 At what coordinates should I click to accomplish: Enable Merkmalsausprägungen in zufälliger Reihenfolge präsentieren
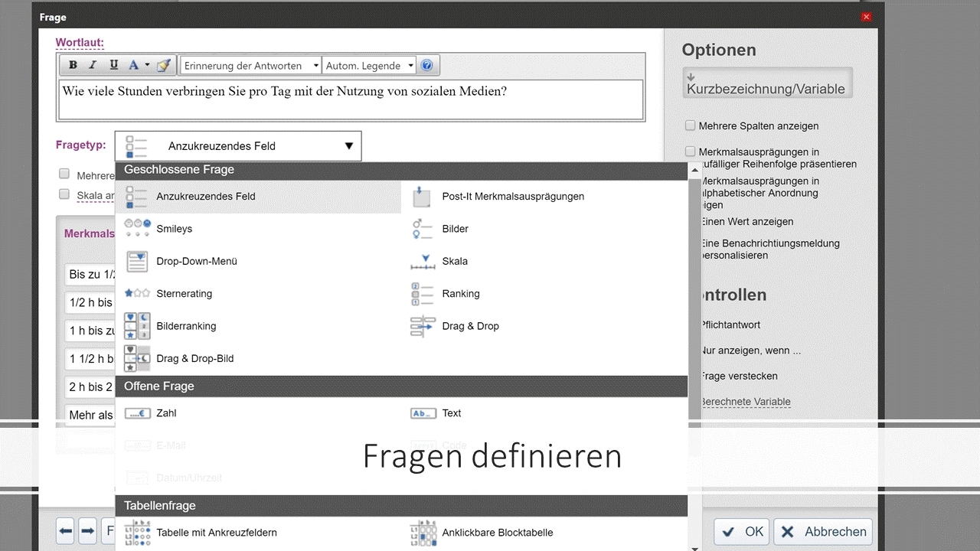[691, 152]
